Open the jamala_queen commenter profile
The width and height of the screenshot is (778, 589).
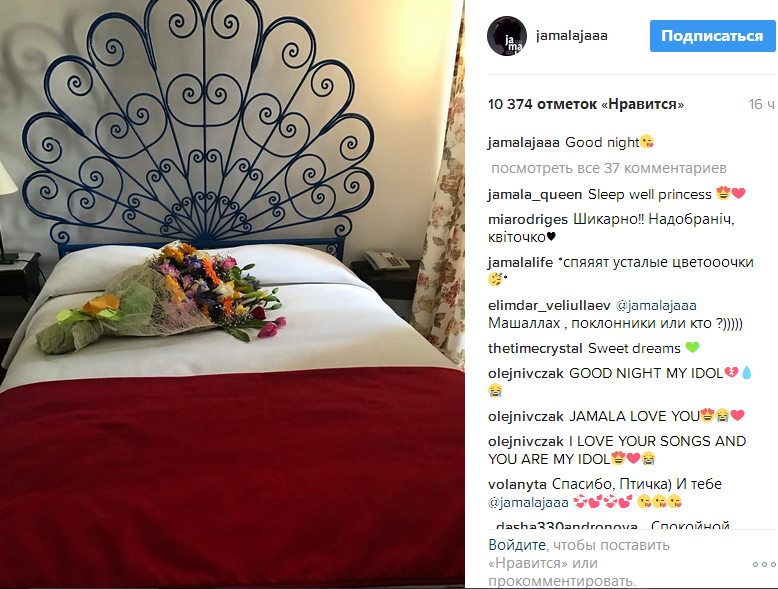[535, 195]
